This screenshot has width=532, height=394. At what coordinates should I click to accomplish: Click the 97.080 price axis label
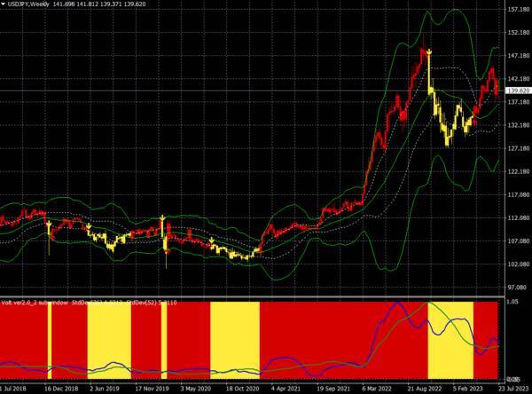pos(517,288)
